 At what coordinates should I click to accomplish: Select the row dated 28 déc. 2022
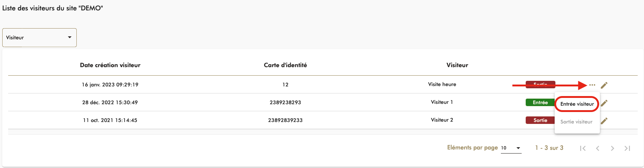tap(110, 102)
